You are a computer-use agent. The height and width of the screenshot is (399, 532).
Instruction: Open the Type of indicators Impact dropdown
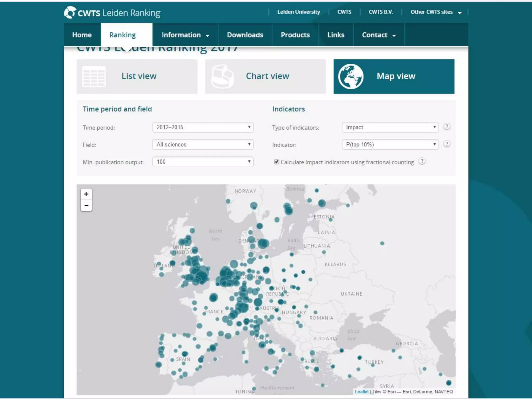[x=390, y=127]
